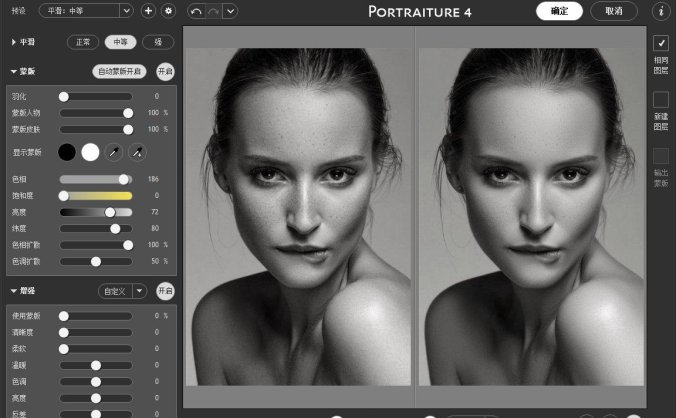Choose white mask display swatch
676x418 pixels.
pyautogui.click(x=90, y=152)
